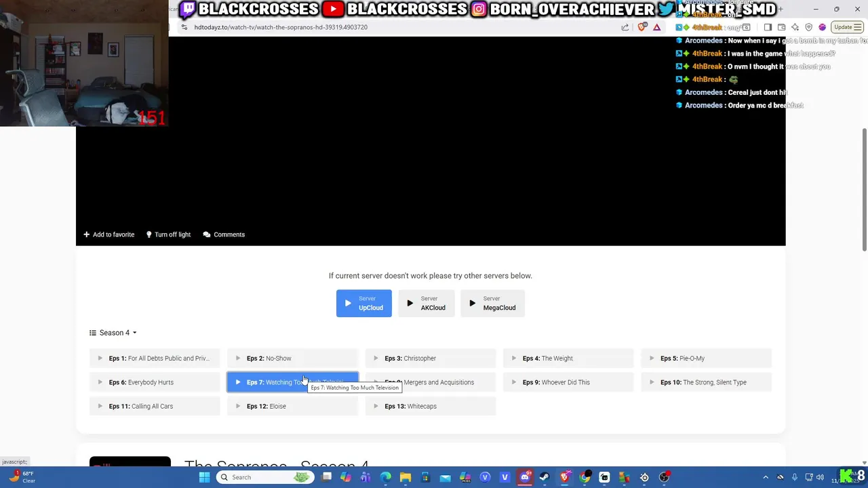The width and height of the screenshot is (868, 488).
Task: Play Eps 12: Eloise
Action: pos(292,406)
